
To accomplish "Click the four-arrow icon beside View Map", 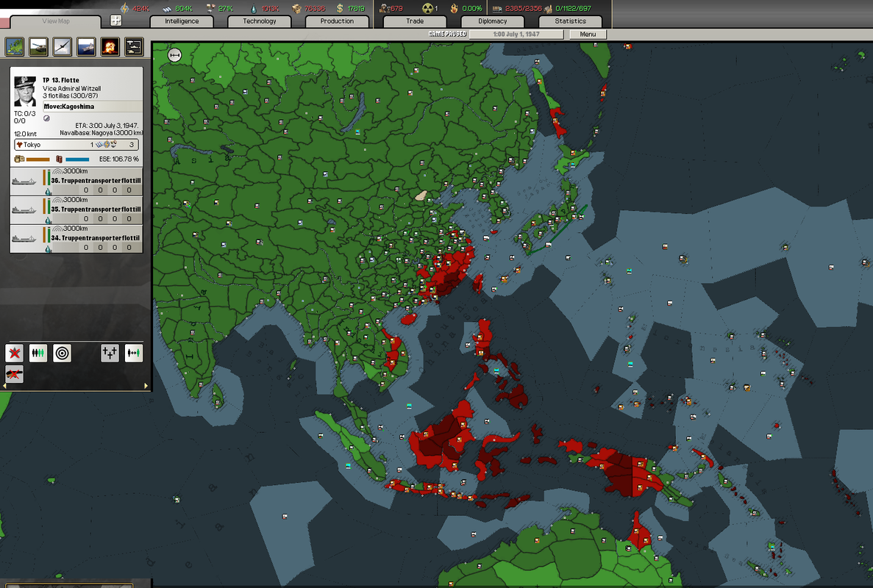I will 115,21.
